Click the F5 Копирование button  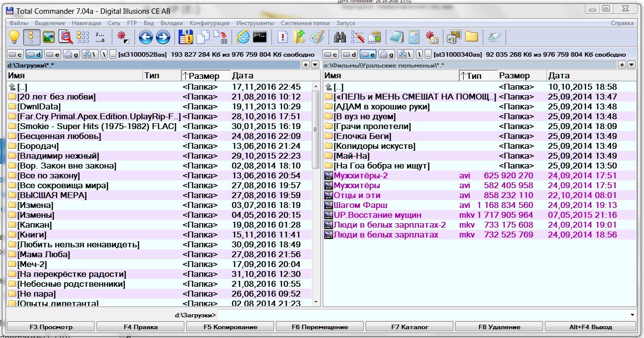pos(231,327)
